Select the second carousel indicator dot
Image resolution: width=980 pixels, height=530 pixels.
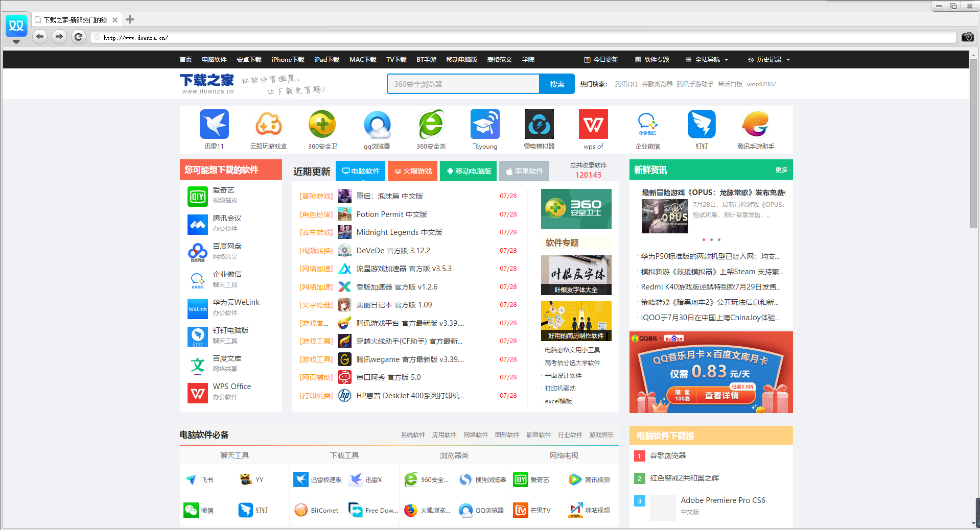pos(711,239)
